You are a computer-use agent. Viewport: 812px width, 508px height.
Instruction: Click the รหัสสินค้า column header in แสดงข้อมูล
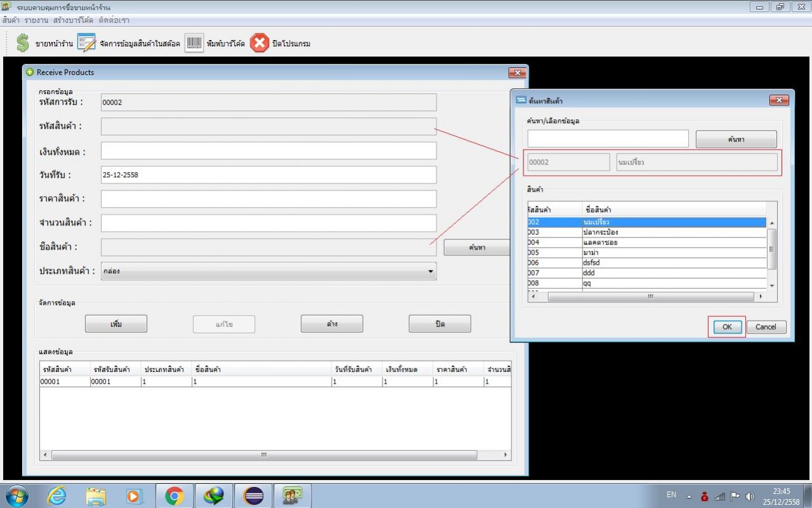pos(65,369)
